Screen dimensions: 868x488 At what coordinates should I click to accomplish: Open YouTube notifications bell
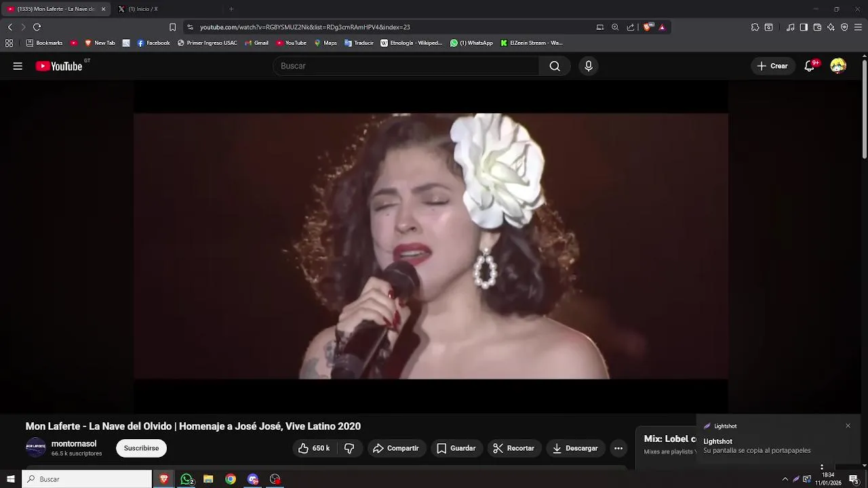tap(810, 66)
